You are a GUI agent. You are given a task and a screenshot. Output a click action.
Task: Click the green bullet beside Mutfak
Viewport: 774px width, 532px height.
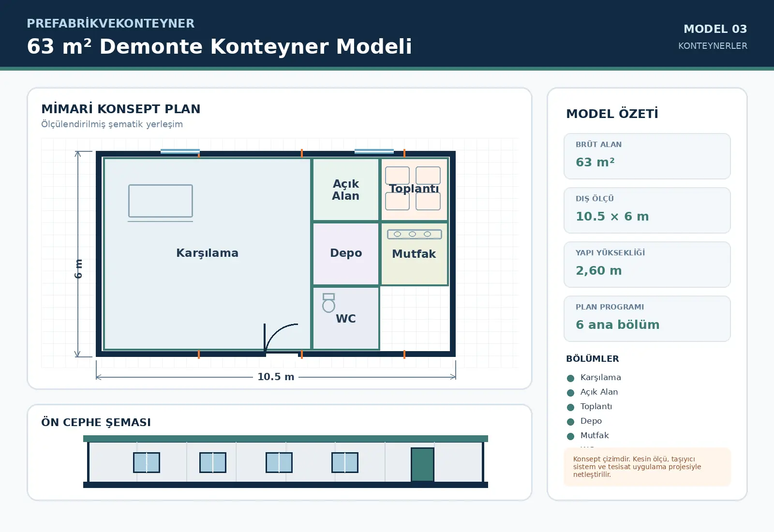571,436
